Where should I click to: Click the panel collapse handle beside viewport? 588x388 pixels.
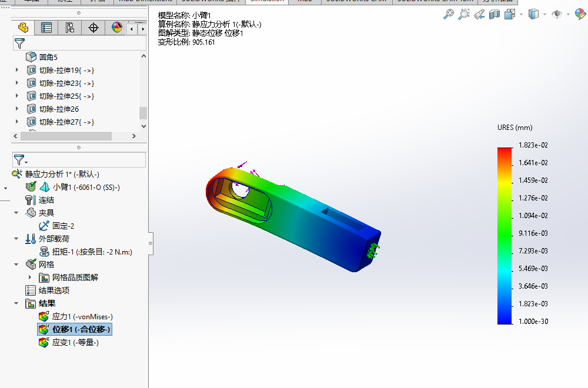(151, 243)
